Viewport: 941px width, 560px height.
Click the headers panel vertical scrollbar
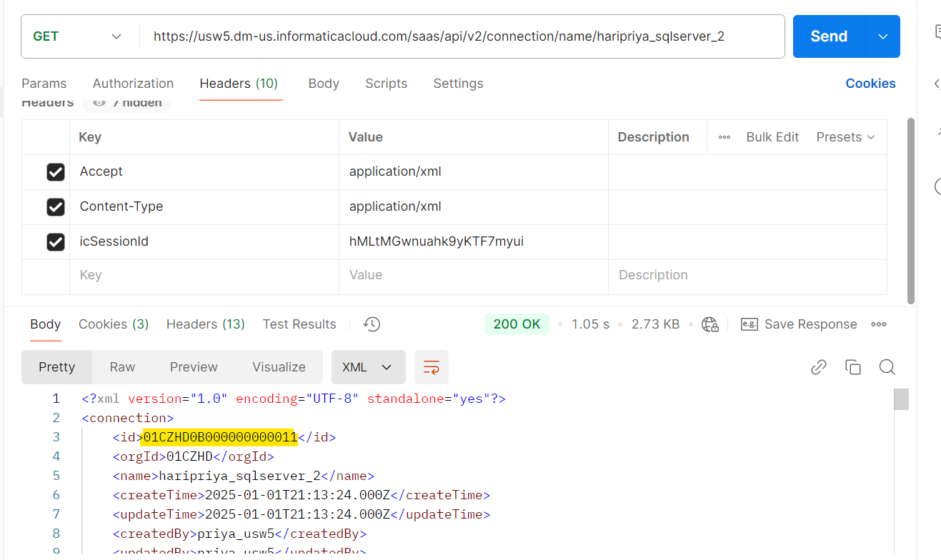pyautogui.click(x=910, y=211)
